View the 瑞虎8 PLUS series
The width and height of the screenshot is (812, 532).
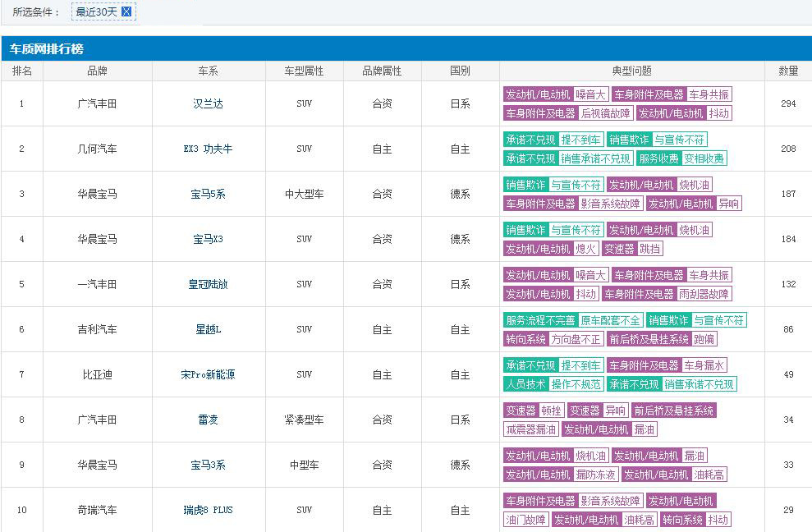[209, 509]
